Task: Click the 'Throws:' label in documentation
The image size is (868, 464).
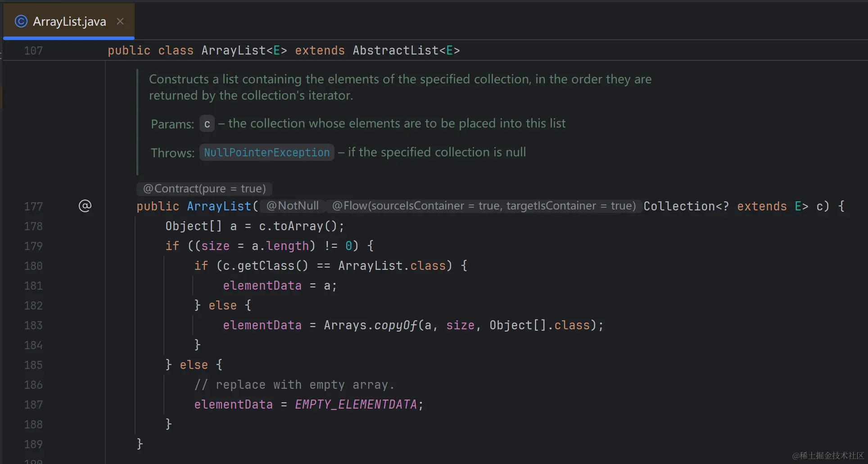Action: pyautogui.click(x=172, y=153)
